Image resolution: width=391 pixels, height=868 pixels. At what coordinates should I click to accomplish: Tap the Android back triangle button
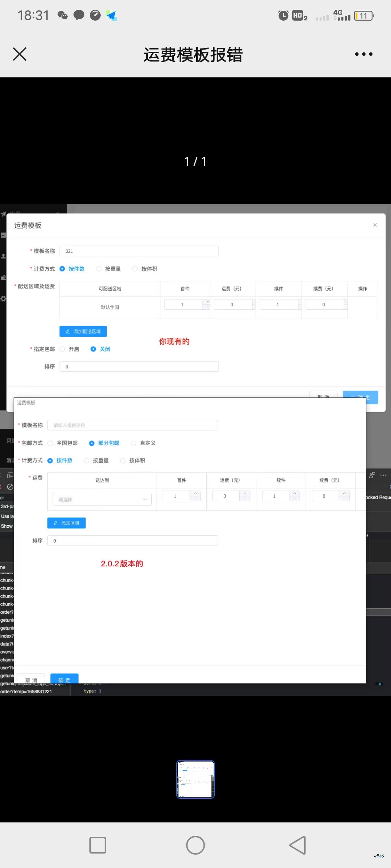[x=298, y=845]
